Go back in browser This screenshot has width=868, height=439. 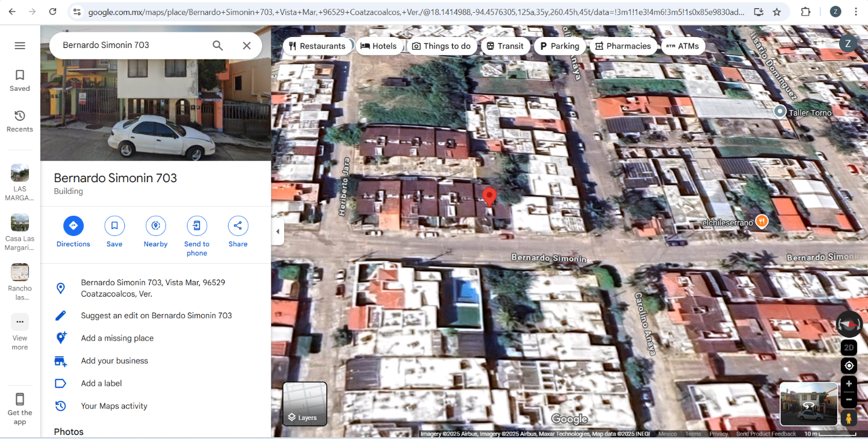click(12, 12)
